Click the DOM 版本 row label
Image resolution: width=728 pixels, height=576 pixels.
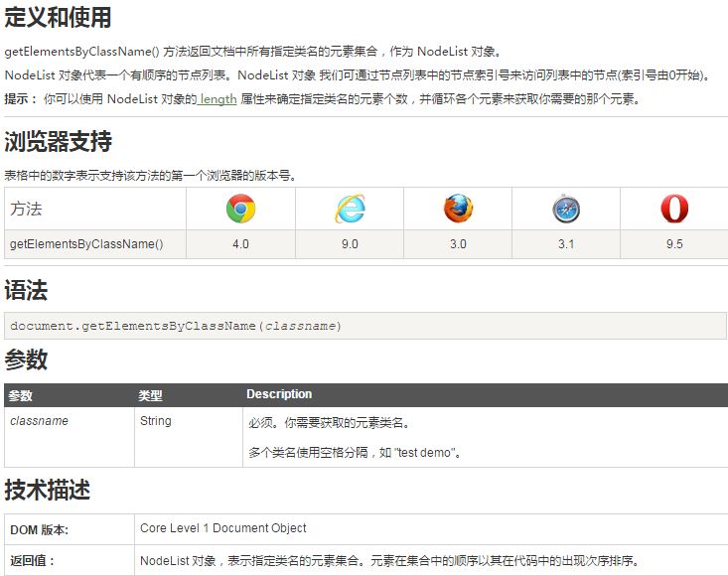coord(39,529)
